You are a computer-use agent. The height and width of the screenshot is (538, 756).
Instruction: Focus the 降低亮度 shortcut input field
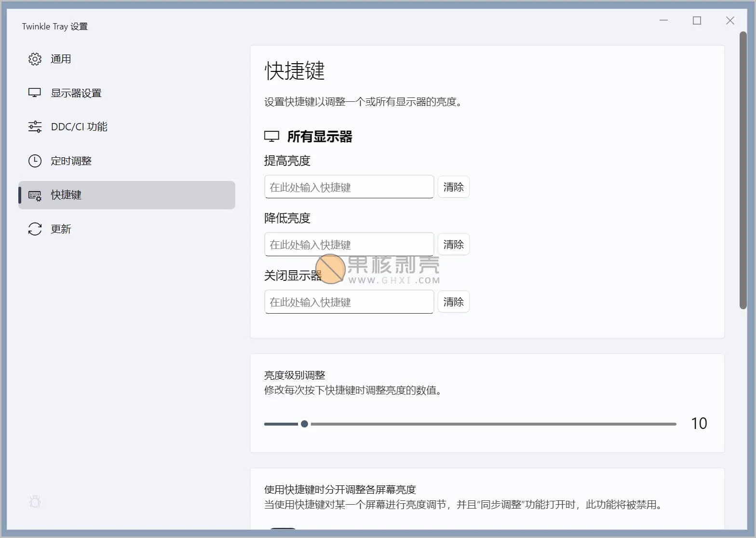pyautogui.click(x=349, y=244)
